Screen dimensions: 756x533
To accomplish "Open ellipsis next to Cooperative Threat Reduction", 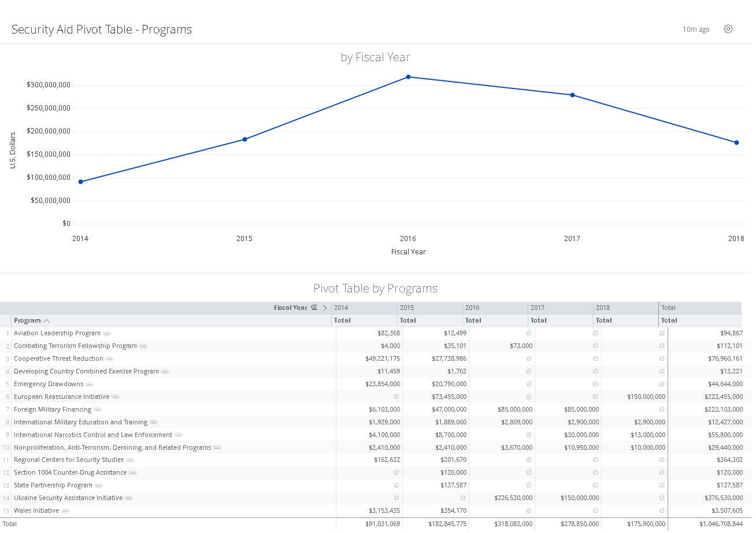I will click(x=110, y=359).
